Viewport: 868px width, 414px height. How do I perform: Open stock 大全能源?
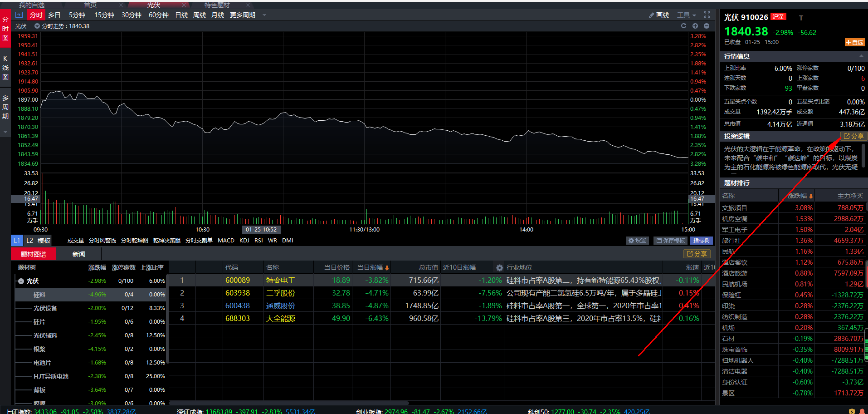point(280,319)
